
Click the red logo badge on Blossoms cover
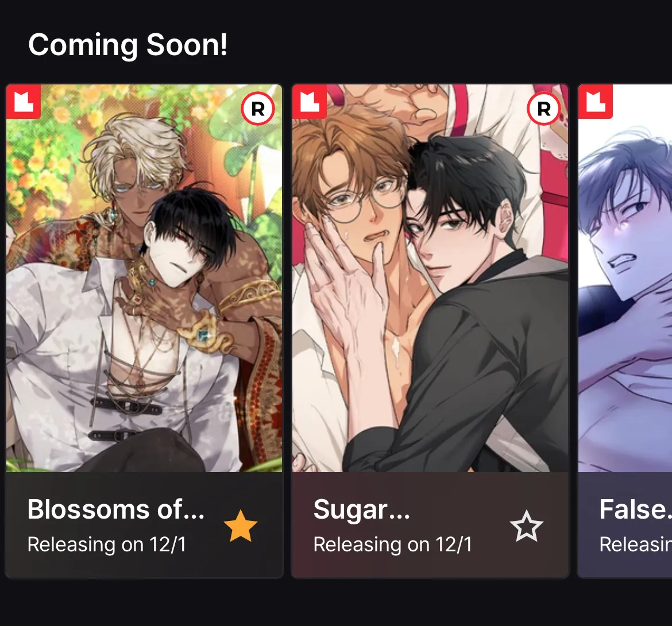24,102
